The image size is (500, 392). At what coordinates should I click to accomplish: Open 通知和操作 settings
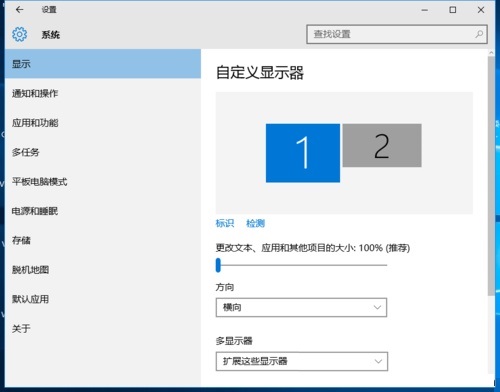(103, 93)
